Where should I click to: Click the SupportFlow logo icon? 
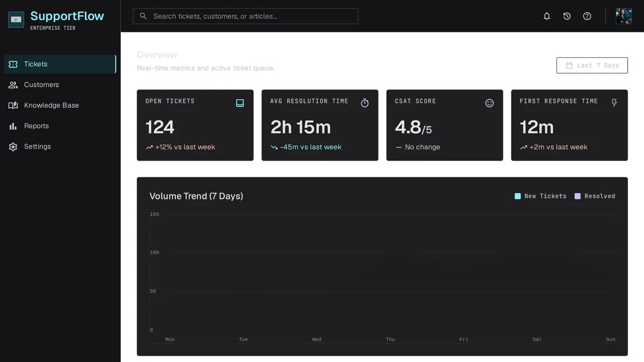(x=16, y=19)
